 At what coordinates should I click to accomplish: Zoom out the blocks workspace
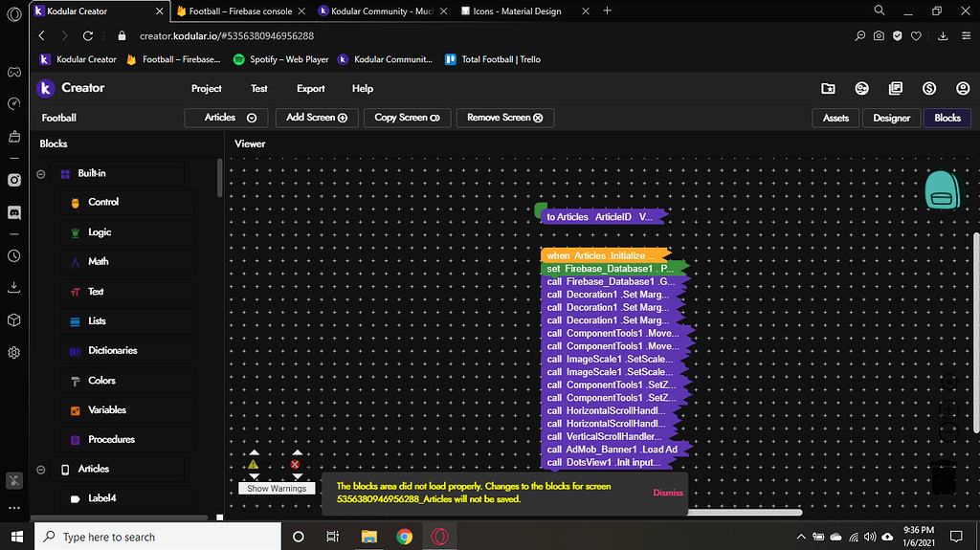coord(949,432)
